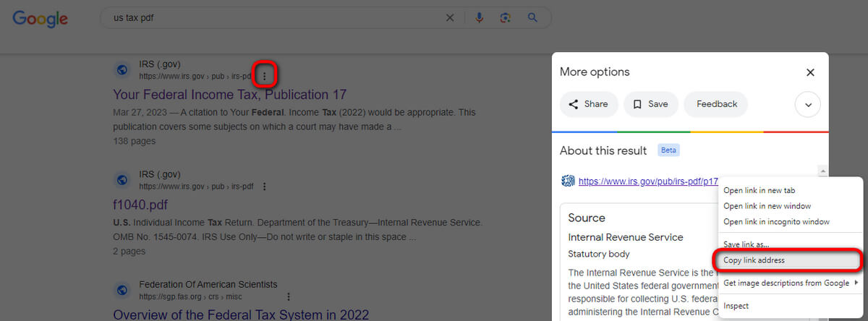Expand 'Get image descriptions from Google' submenu
The width and height of the screenshot is (868, 321).
(791, 283)
